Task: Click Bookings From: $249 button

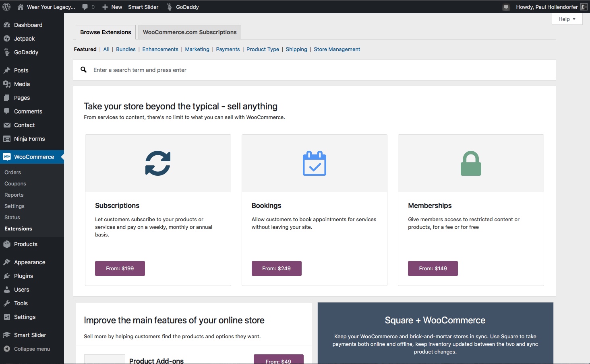Action: coord(277,268)
